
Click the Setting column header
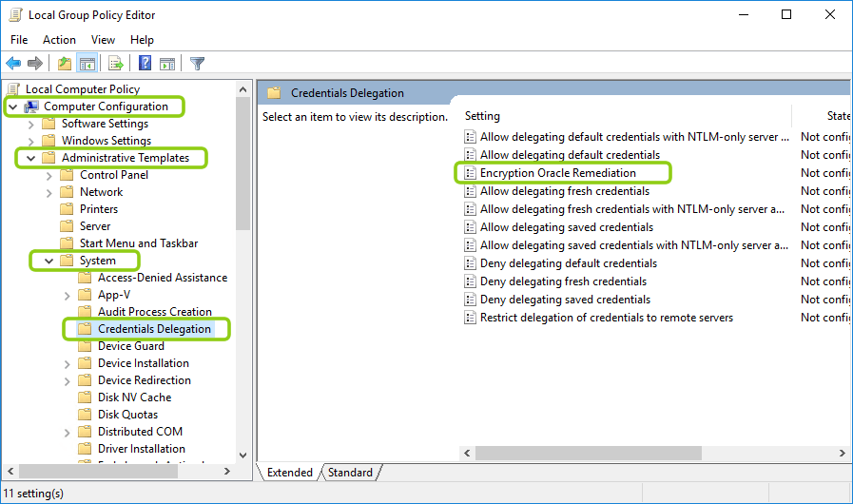click(482, 116)
